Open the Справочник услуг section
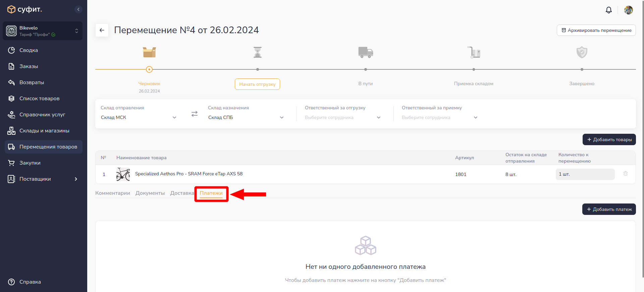Viewport: 644px width, 292px height. tap(44, 115)
